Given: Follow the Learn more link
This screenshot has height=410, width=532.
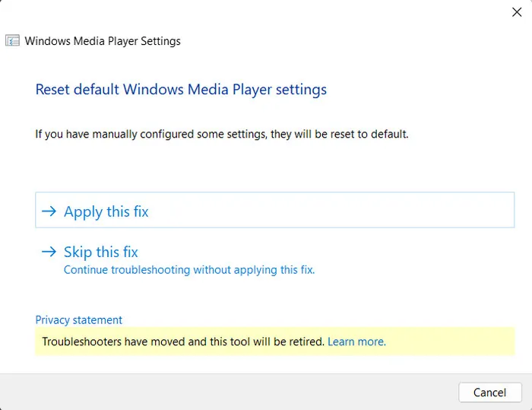Looking at the screenshot, I should (x=356, y=342).
